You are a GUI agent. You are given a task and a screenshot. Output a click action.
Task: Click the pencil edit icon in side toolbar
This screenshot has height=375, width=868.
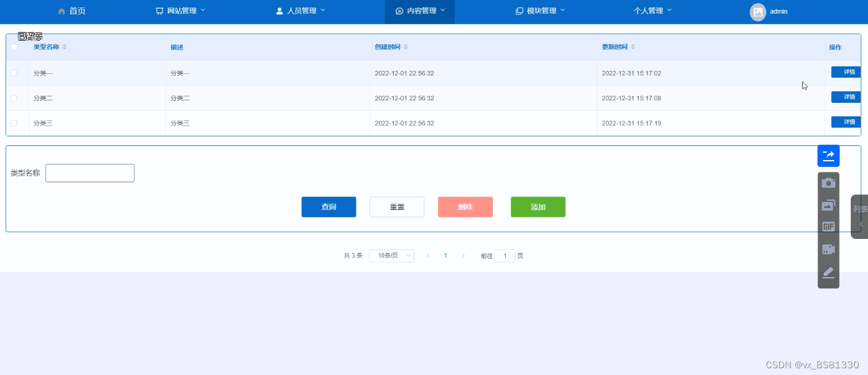(x=829, y=272)
